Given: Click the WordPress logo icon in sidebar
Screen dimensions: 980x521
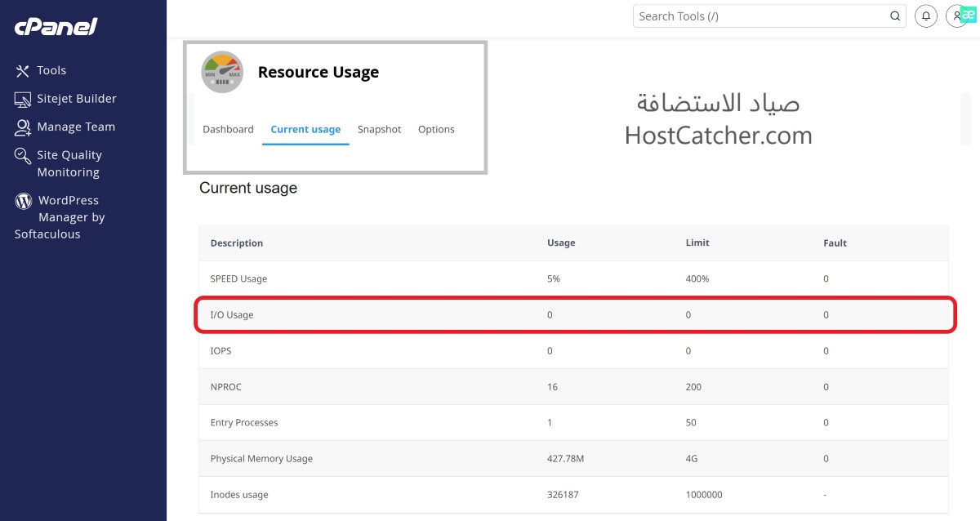Looking at the screenshot, I should 24,201.
